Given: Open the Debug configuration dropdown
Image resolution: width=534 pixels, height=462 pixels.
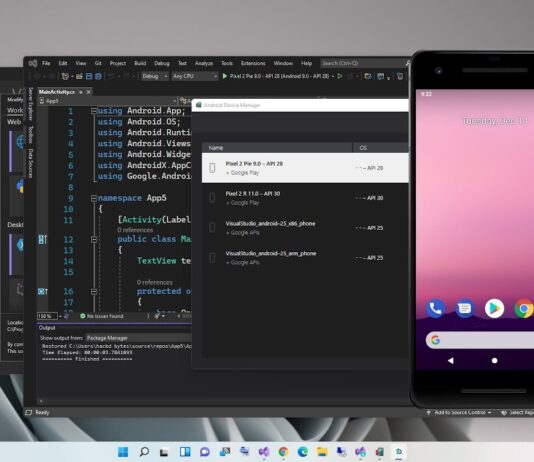Looking at the screenshot, I should pos(155,76).
